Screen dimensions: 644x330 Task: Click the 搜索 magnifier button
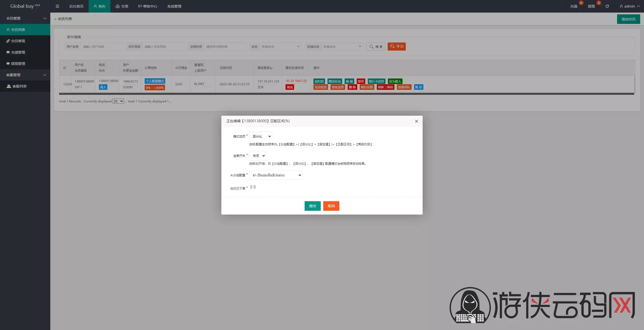tap(376, 47)
